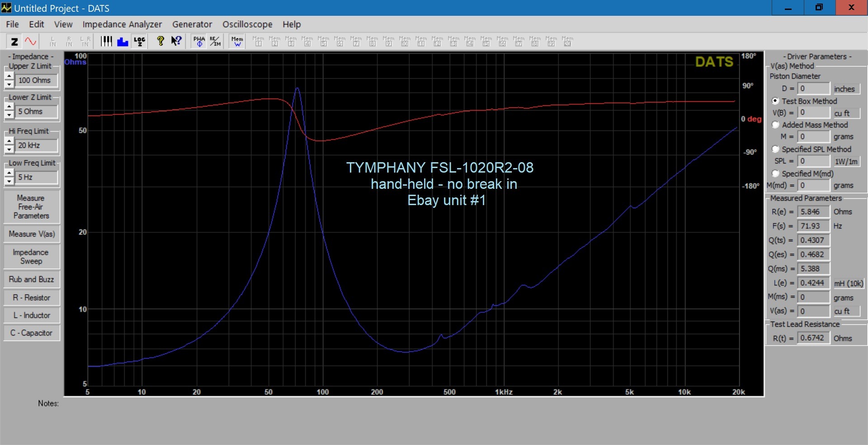Click the L R IN dual input icon
The width and height of the screenshot is (868, 445).
[85, 42]
